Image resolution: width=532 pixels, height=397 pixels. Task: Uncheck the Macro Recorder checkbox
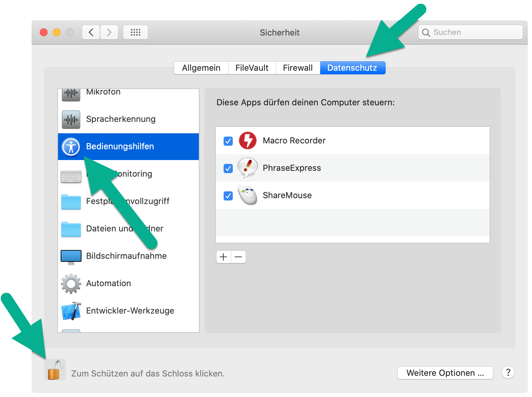[228, 141]
